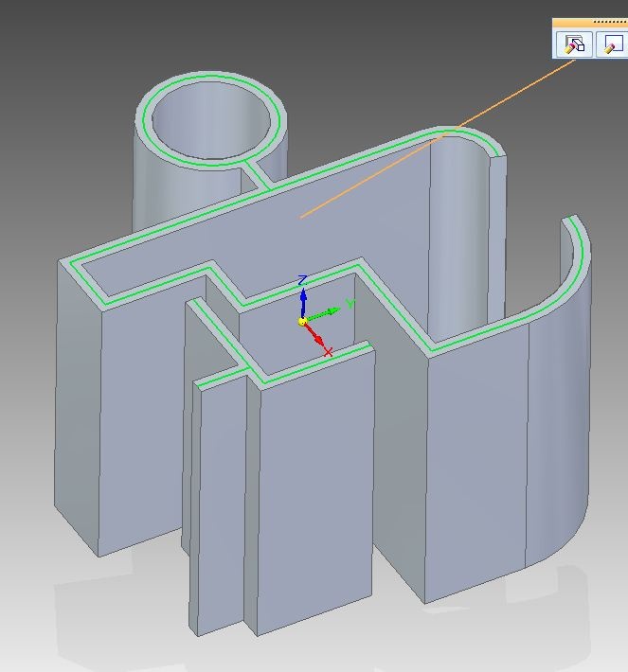The image size is (628, 672).
Task: Click the dotted grip on the orange toolbar header
Action: point(610,21)
